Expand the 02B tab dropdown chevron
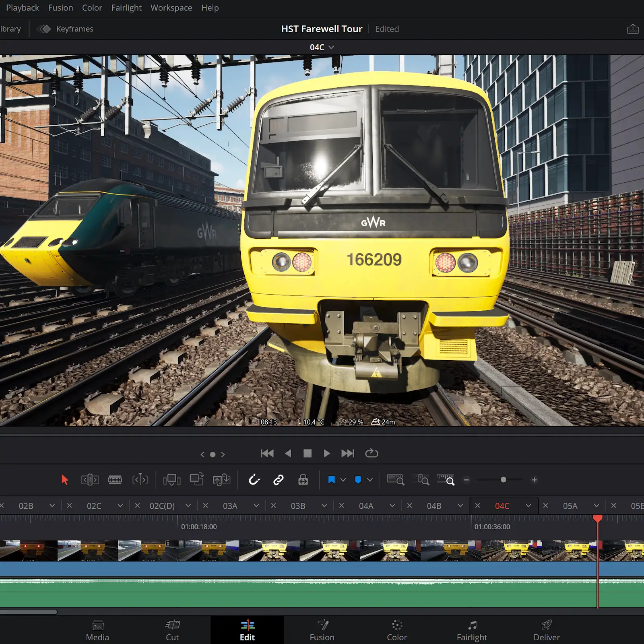The width and height of the screenshot is (644, 644). coord(52,506)
